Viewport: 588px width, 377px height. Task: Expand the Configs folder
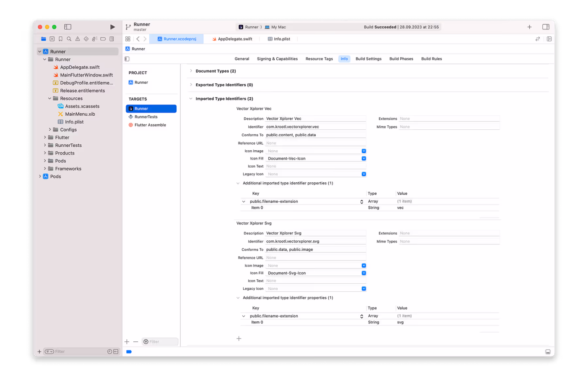pyautogui.click(x=50, y=130)
